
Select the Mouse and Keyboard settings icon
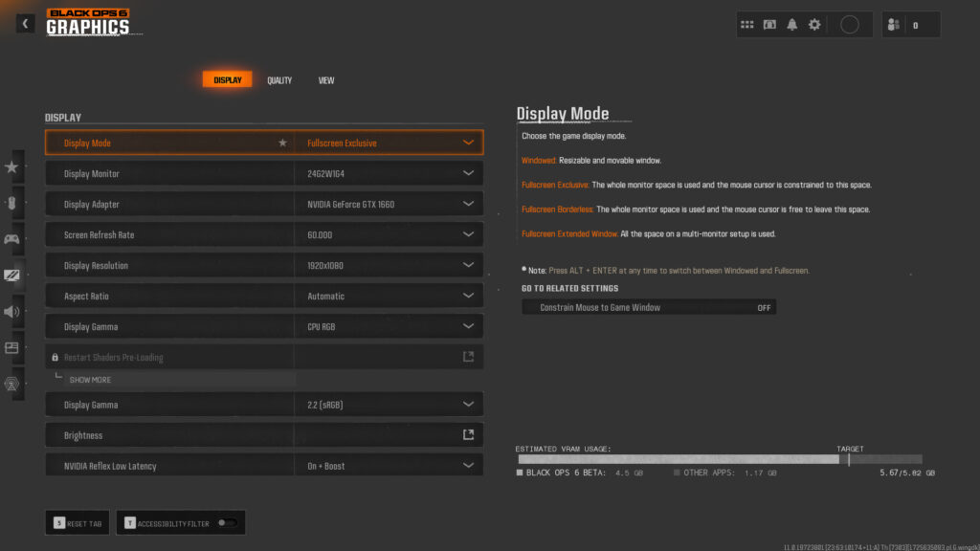click(x=13, y=202)
